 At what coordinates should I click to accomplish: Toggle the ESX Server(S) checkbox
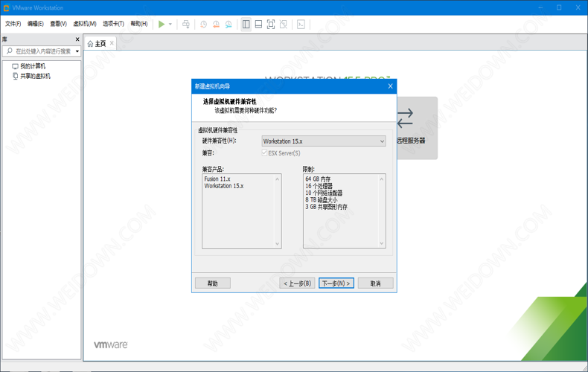264,153
